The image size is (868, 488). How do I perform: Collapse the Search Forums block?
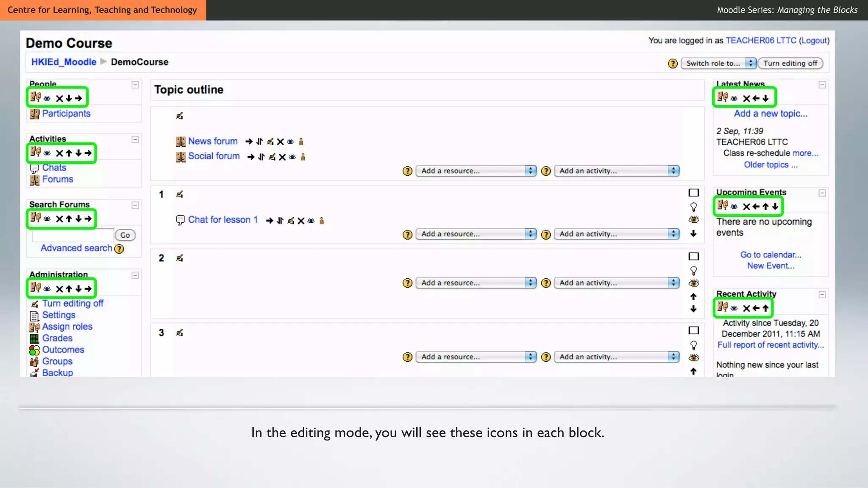pyautogui.click(x=135, y=205)
